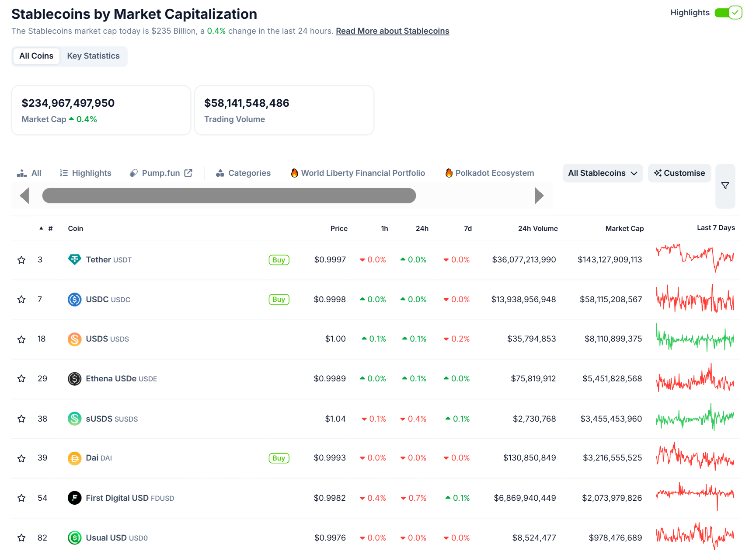Click the Customise sparkle icon
This screenshot has height=555, width=756.
tap(658, 173)
